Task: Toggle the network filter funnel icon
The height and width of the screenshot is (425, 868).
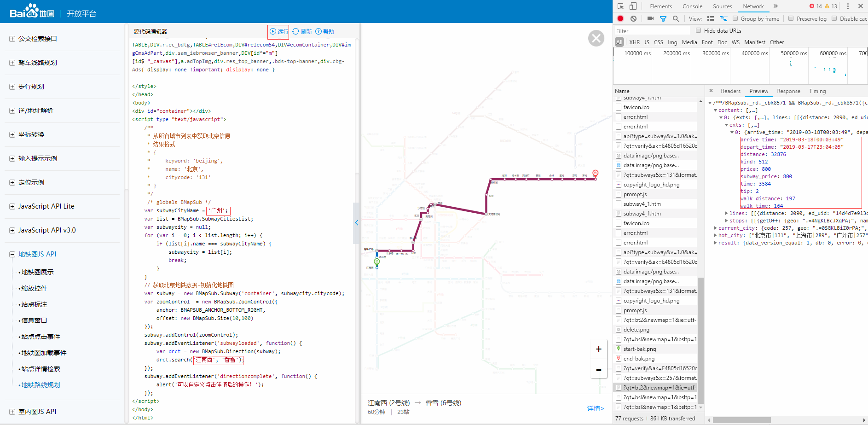Action: coord(663,19)
